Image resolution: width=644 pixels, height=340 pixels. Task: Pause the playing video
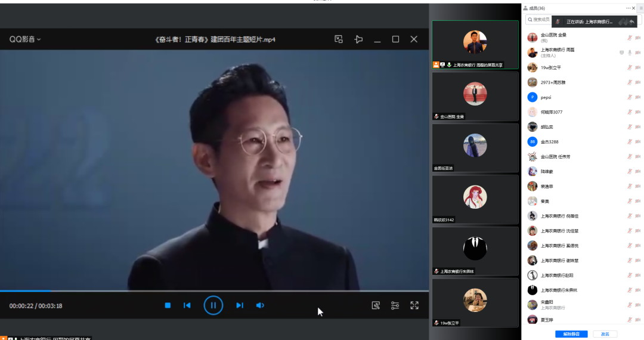point(213,305)
